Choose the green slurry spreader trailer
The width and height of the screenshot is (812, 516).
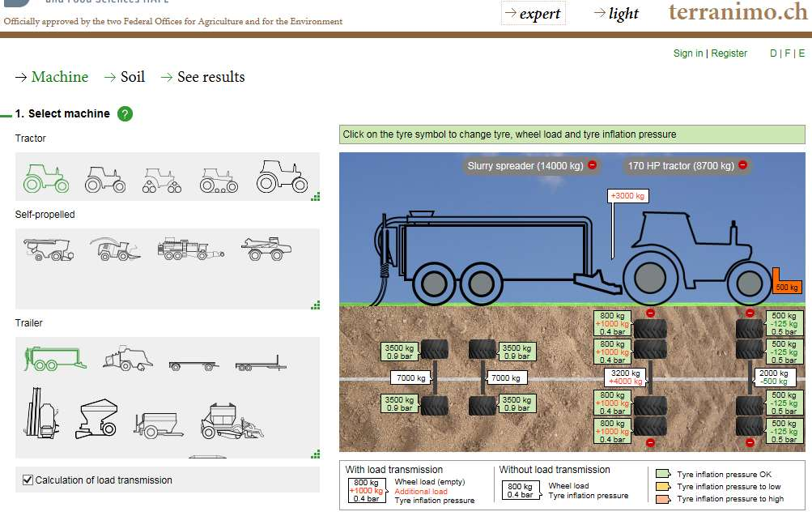[x=53, y=359]
